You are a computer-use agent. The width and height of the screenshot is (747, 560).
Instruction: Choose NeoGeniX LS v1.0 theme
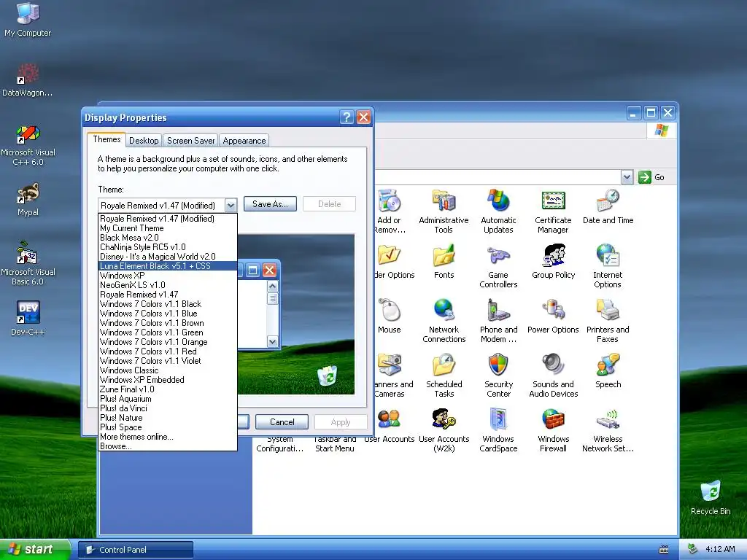168,285
